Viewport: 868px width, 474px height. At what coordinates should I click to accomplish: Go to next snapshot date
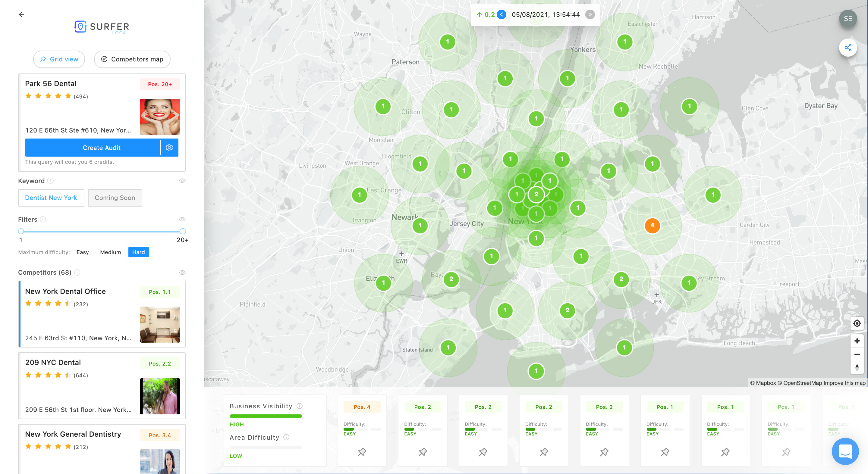[590, 14]
